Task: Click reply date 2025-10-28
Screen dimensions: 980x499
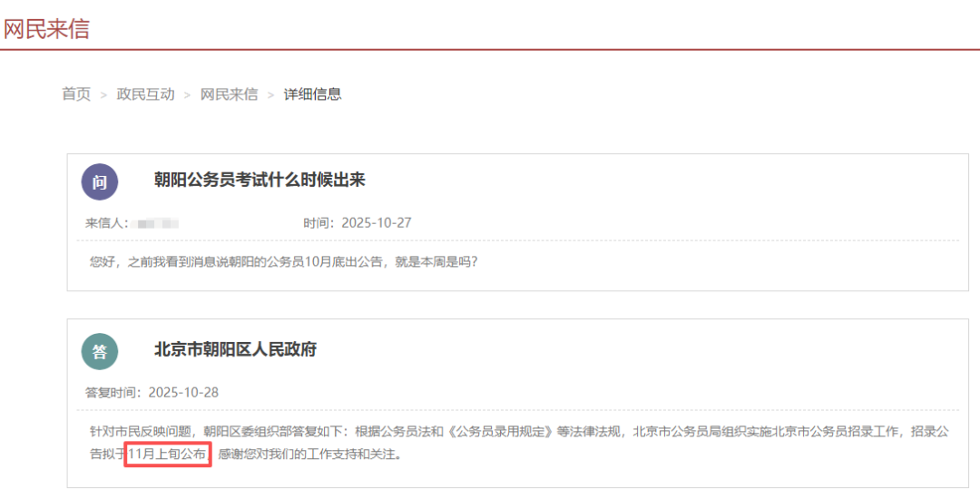Action: pos(182,393)
